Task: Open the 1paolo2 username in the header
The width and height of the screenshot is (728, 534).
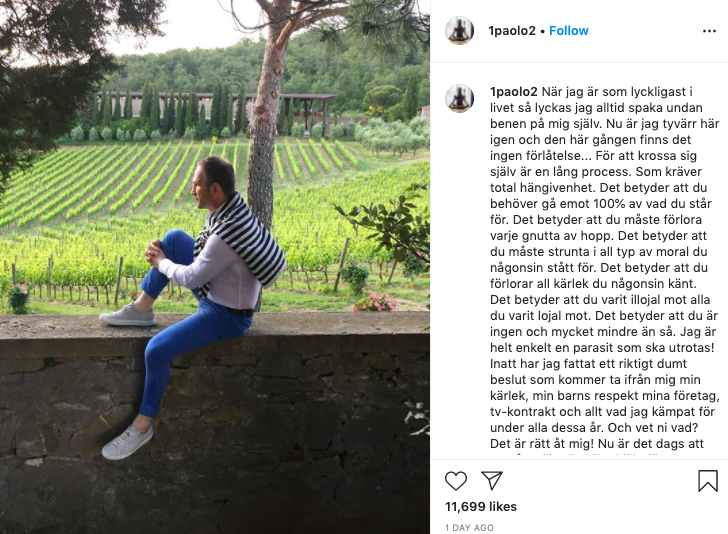Action: [x=512, y=31]
